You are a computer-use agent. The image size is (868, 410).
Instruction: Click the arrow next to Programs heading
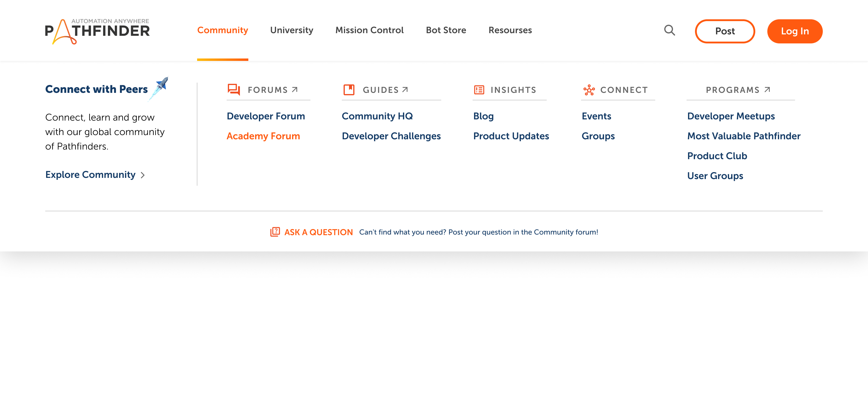tap(767, 89)
